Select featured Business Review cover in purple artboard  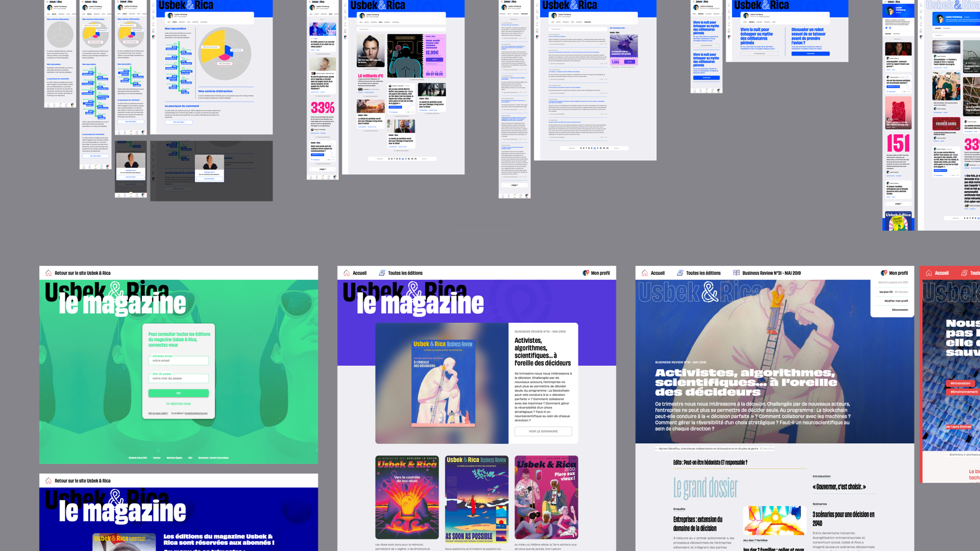click(x=443, y=383)
